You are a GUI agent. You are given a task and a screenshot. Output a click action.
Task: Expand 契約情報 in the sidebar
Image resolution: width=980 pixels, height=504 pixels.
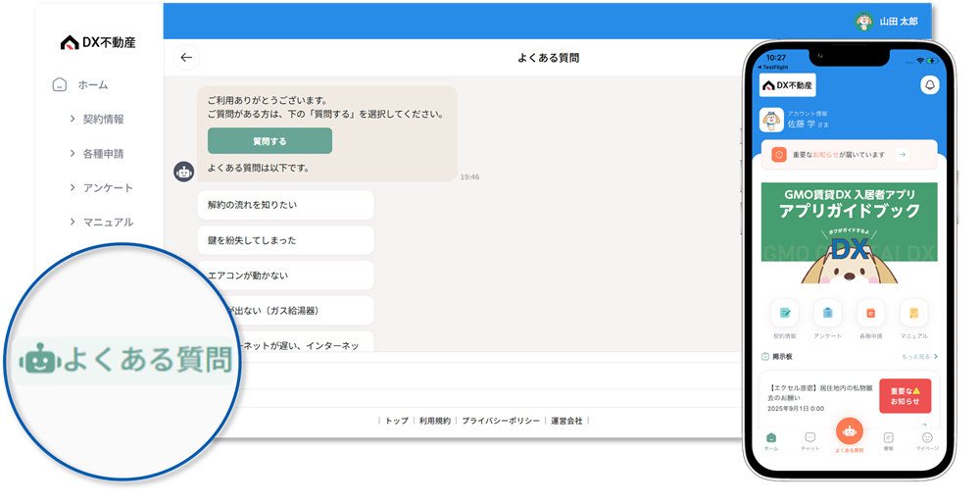click(x=96, y=120)
